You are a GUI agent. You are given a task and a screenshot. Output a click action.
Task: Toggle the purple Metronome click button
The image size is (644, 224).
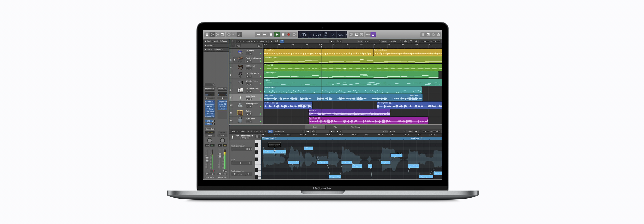click(373, 35)
